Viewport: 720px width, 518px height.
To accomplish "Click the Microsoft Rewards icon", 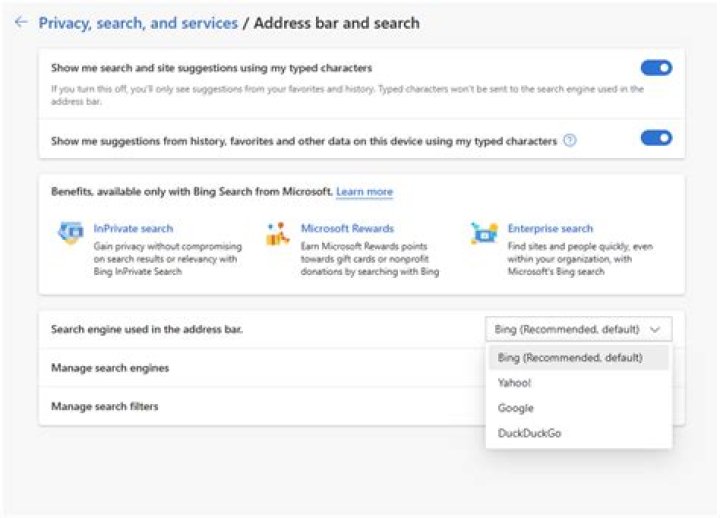I will point(278,234).
